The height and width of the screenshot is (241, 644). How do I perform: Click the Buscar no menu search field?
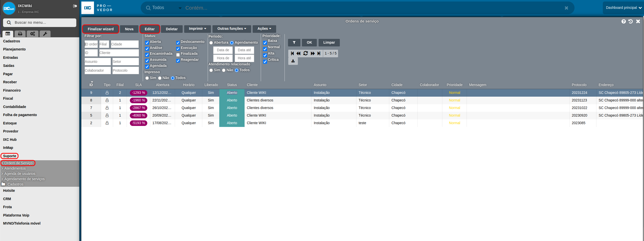(x=40, y=22)
